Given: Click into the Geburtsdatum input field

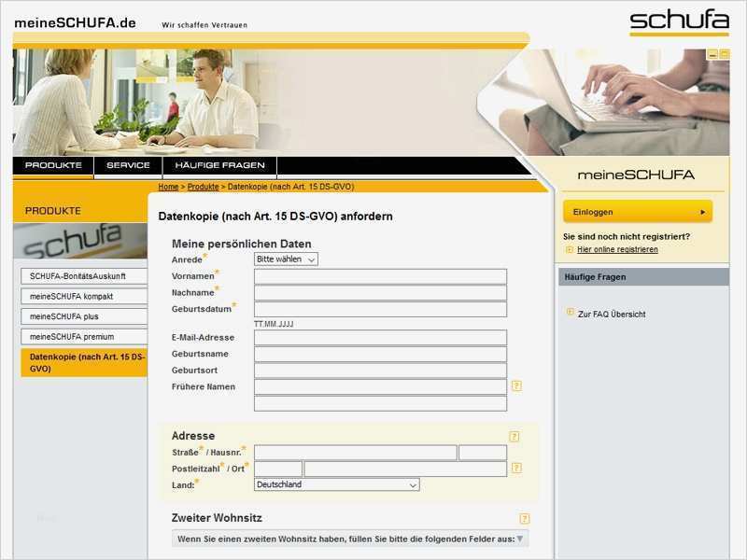Looking at the screenshot, I should coord(380,310).
